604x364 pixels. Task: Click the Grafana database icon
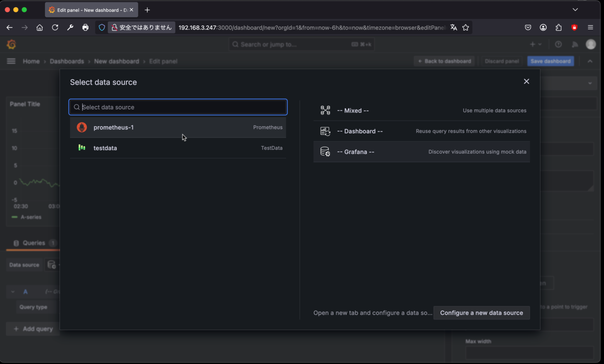(325, 152)
